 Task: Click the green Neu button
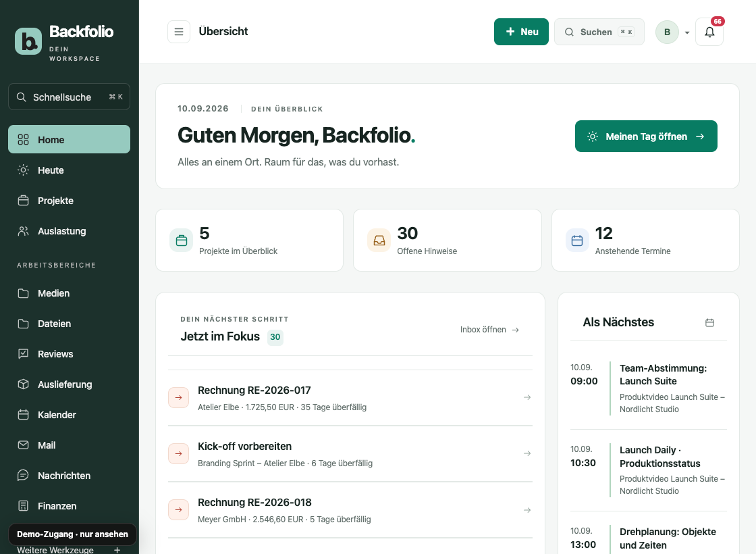tap(521, 32)
